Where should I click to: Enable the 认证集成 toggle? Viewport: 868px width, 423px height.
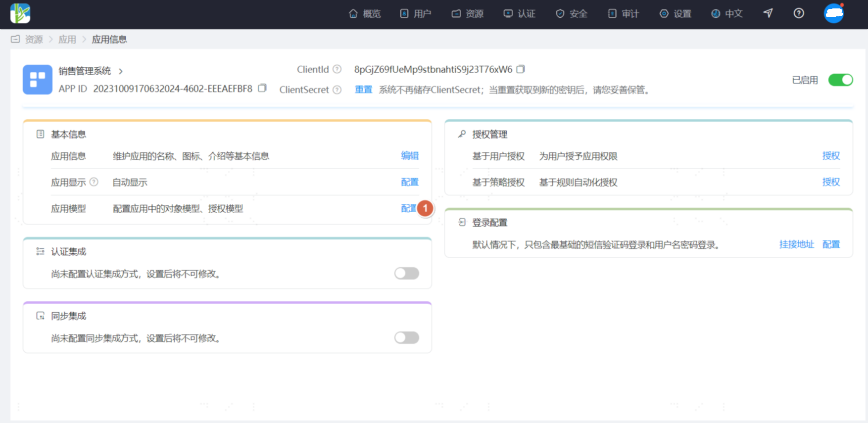pos(407,273)
